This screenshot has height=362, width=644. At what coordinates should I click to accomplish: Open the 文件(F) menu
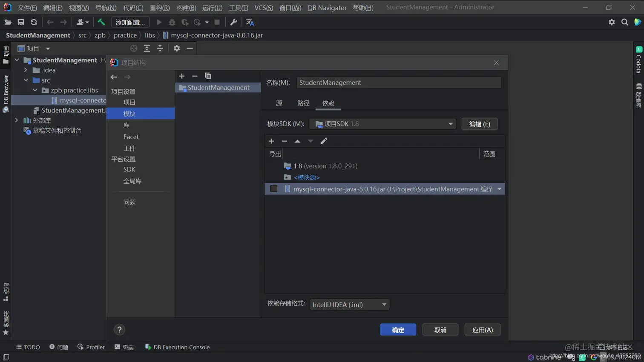click(27, 8)
